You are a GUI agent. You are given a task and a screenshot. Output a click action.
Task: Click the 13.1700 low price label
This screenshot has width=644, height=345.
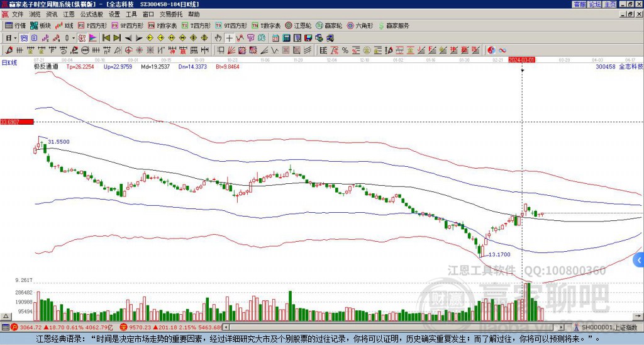(x=499, y=254)
